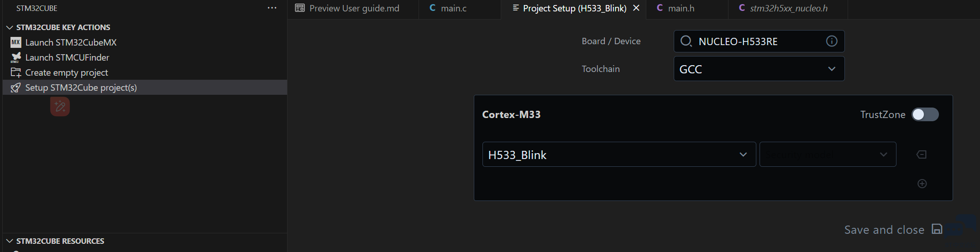Click the plus circle add project icon
This screenshot has height=252, width=980.
coord(922,184)
